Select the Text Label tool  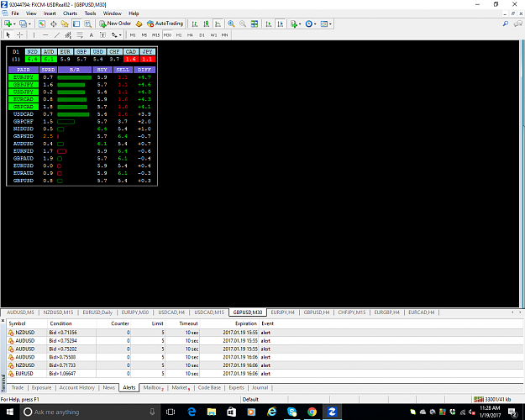point(102,34)
